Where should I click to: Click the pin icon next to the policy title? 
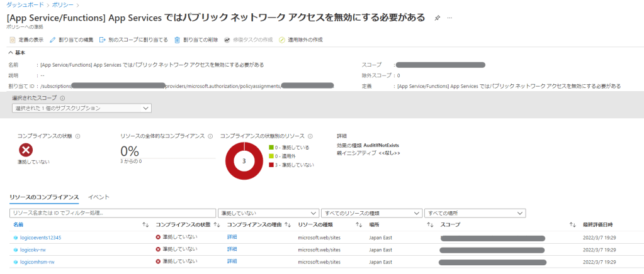(438, 18)
